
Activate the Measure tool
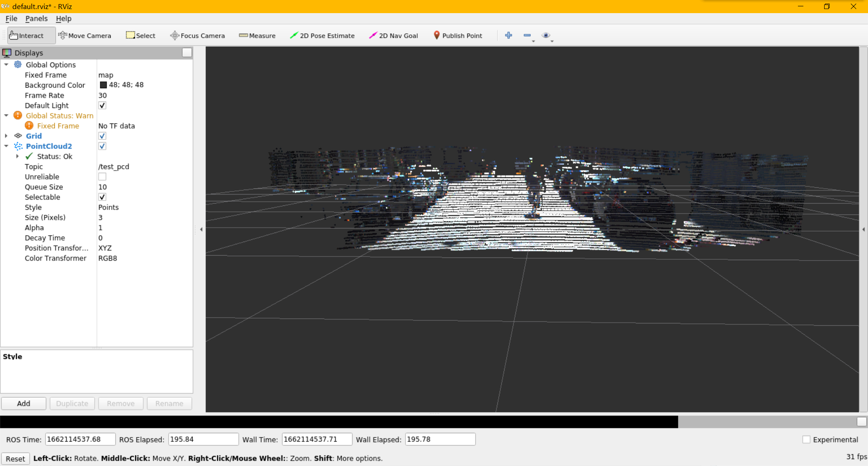tap(257, 35)
